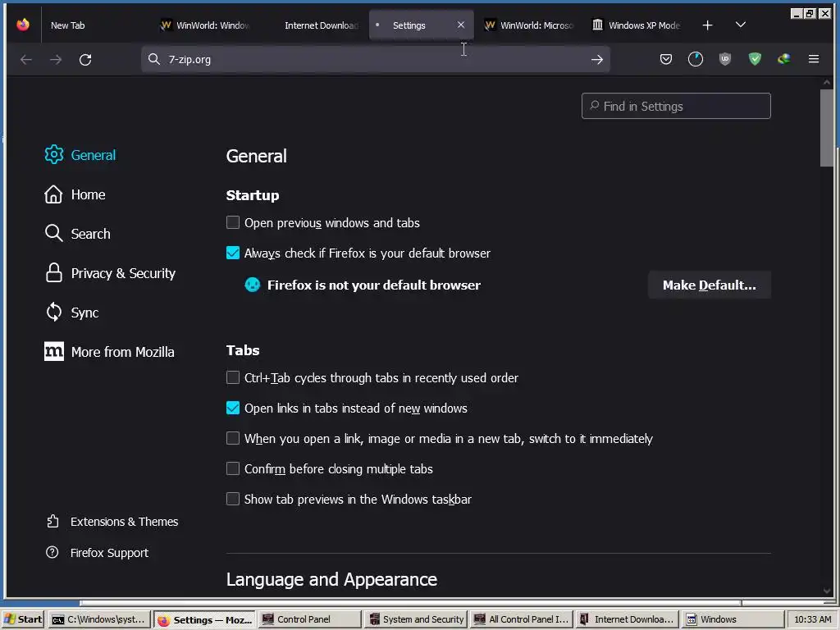Screen dimensions: 840x630
Task: Enable Open previous windows and tabs
Action: (x=232, y=222)
